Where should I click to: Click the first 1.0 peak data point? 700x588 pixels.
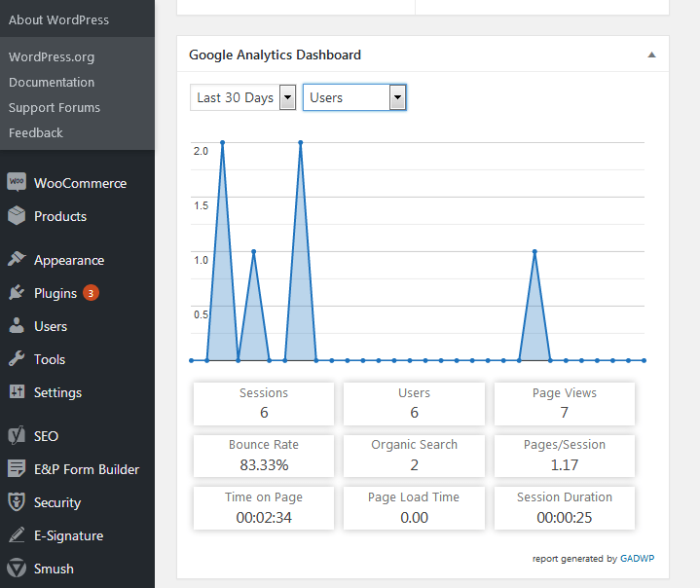coord(253,251)
